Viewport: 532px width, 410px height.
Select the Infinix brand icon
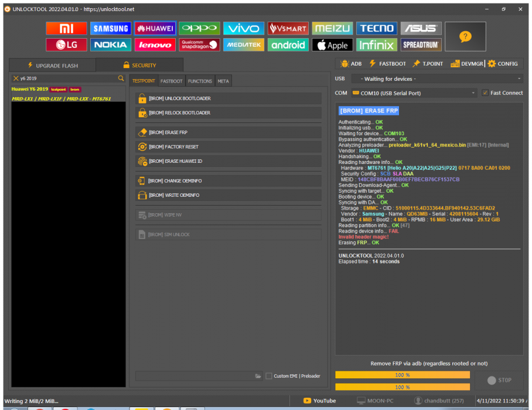pyautogui.click(x=377, y=45)
